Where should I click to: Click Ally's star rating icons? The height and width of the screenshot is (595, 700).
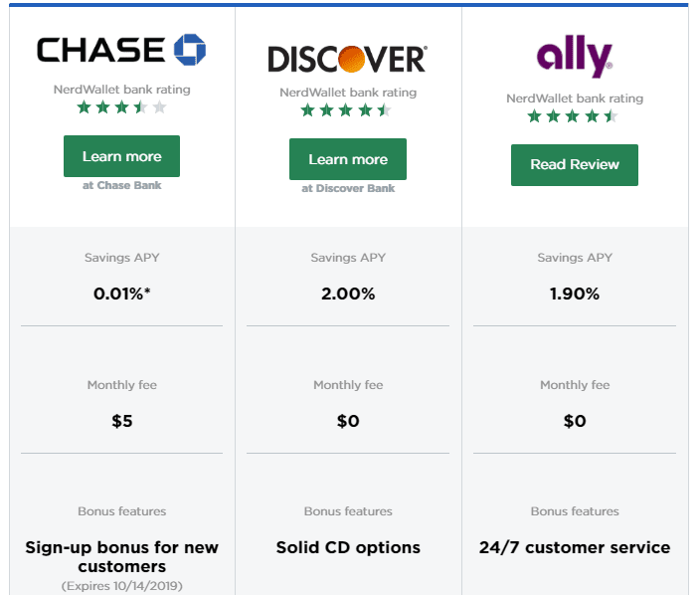tap(573, 116)
